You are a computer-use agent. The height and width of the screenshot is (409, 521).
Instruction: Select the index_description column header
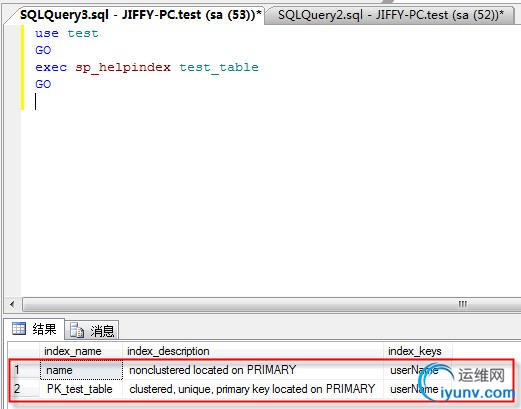(253, 351)
